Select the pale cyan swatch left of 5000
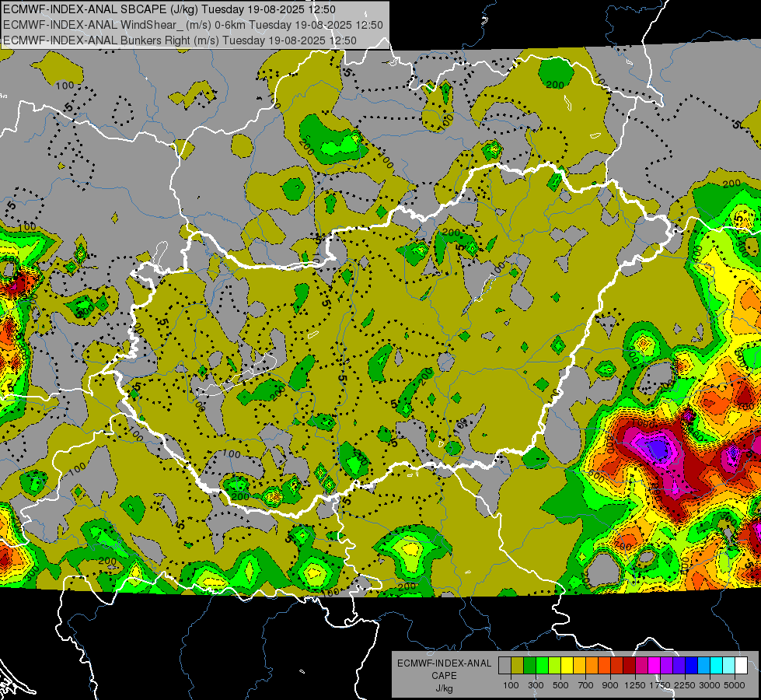Image resolution: width=761 pixels, height=700 pixels. (729, 666)
